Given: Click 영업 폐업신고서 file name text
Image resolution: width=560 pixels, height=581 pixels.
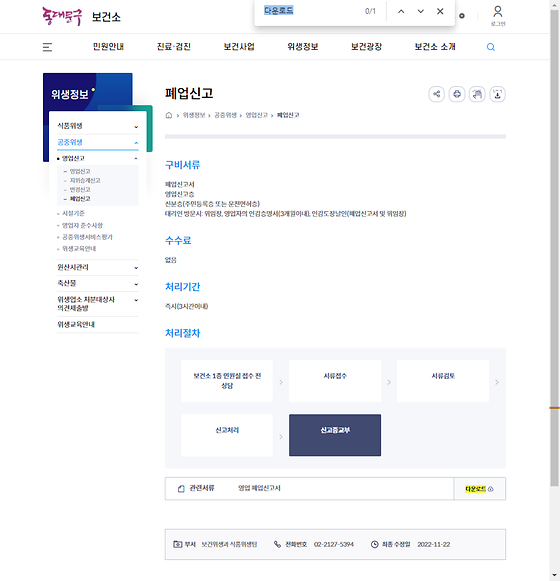Looking at the screenshot, I should pyautogui.click(x=259, y=488).
